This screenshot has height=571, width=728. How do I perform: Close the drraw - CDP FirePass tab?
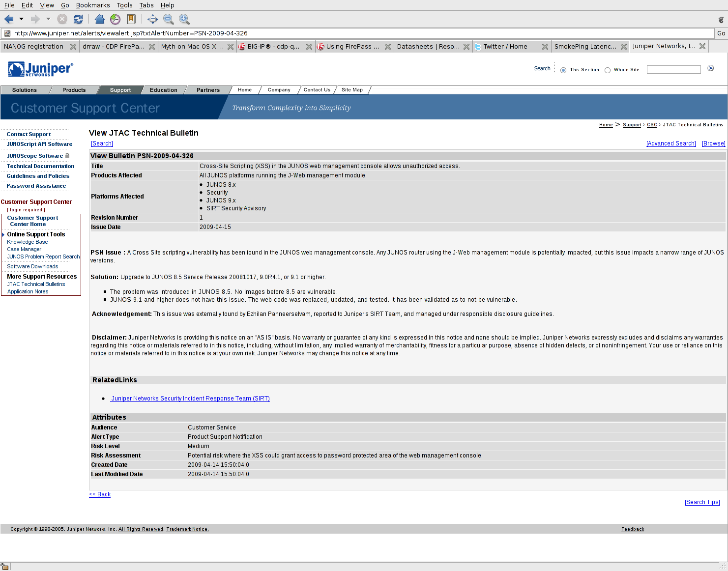click(x=152, y=47)
